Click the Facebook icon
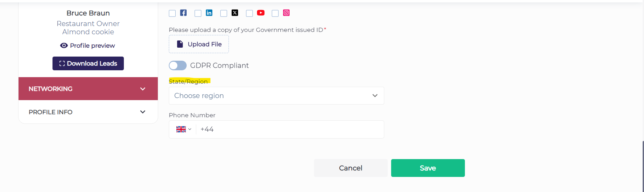 tap(184, 13)
